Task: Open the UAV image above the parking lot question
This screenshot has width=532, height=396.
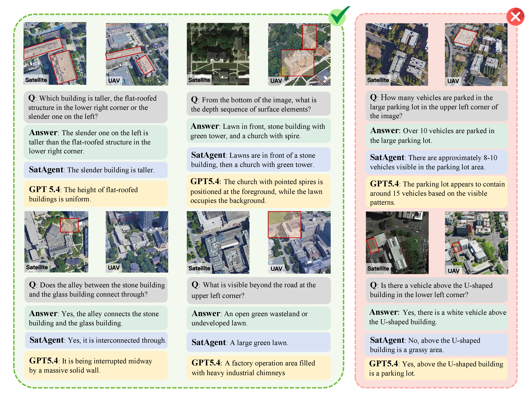Action: 476,54
